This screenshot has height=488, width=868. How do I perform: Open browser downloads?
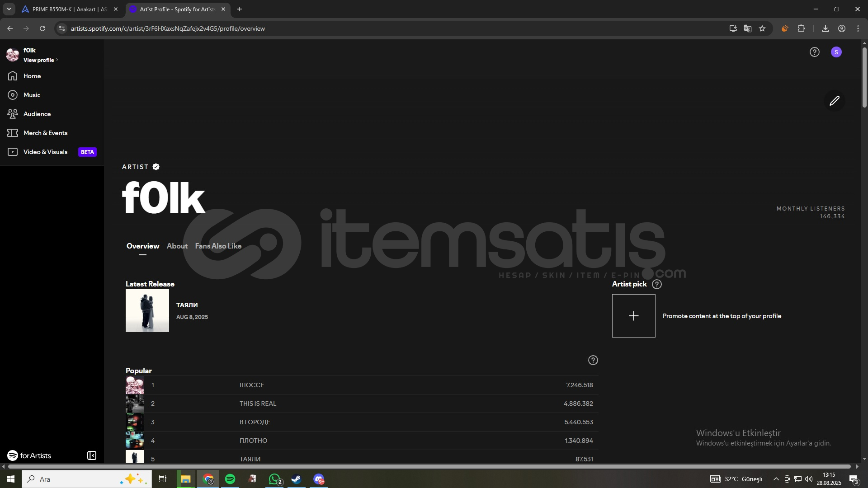pyautogui.click(x=826, y=28)
